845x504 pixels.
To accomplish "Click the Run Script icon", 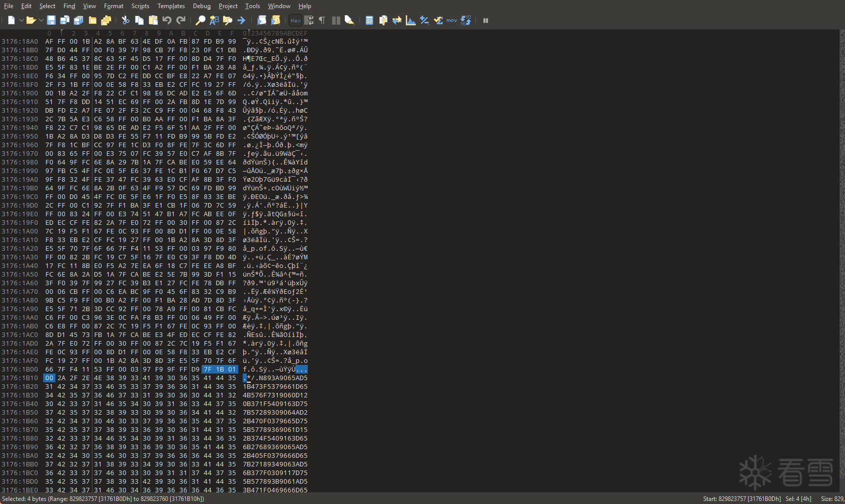I will [262, 20].
